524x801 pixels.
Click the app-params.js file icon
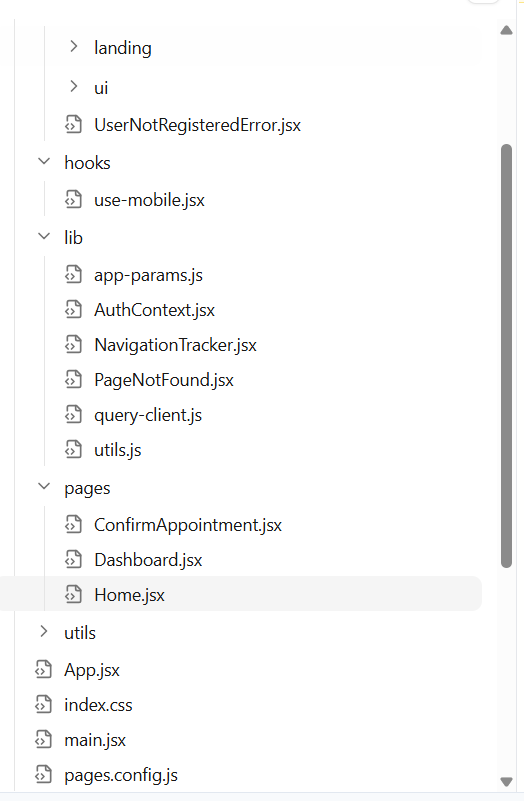coord(73,275)
